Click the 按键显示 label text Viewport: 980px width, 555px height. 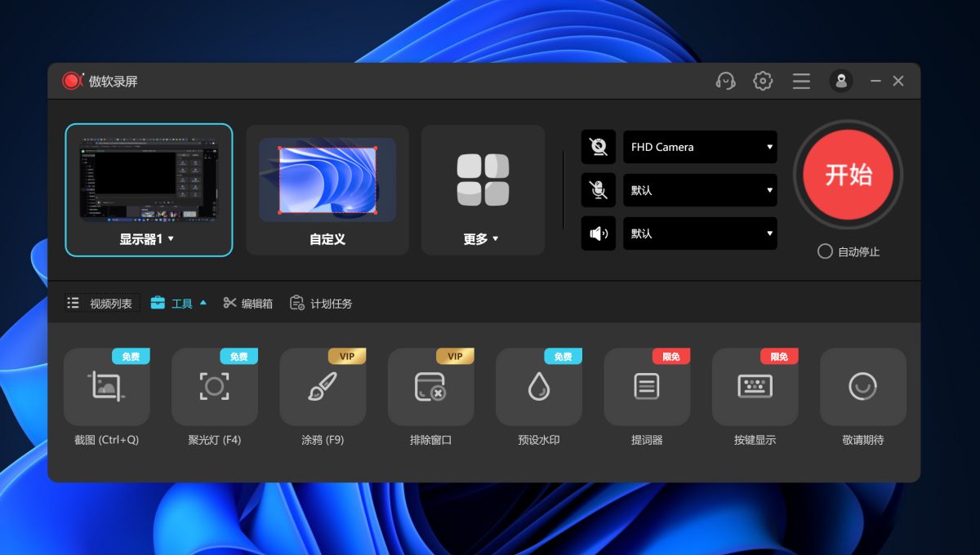755,440
